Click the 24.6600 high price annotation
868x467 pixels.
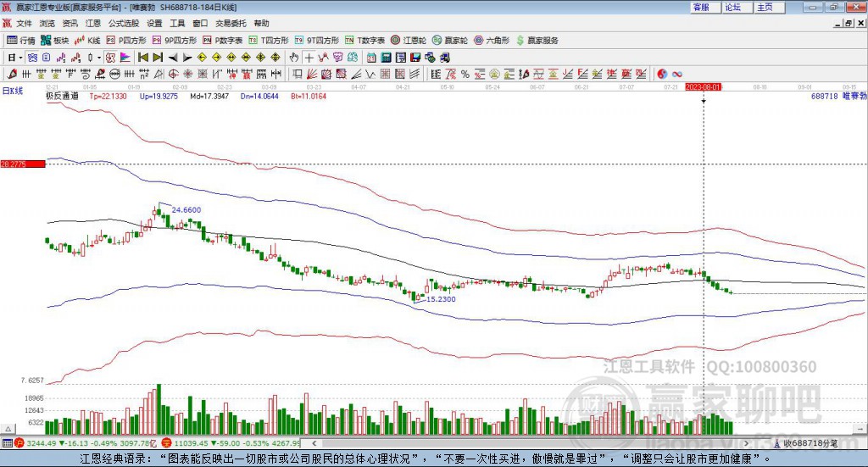coord(186,209)
